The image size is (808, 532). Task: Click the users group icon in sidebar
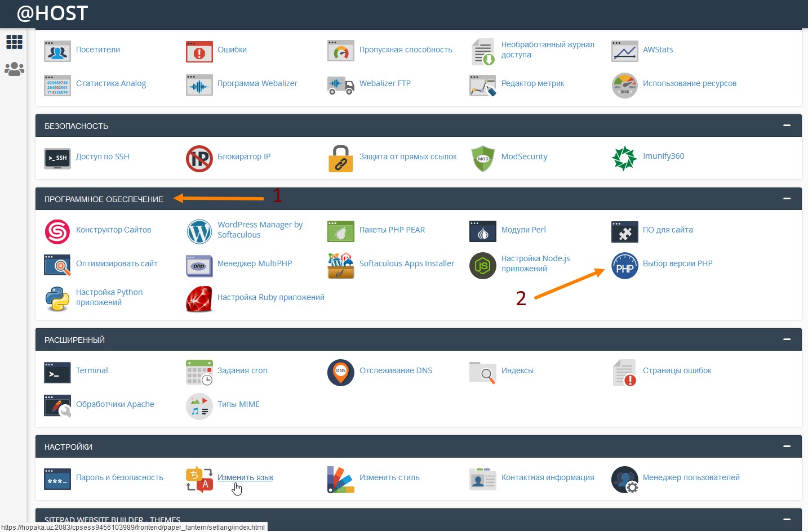[x=14, y=69]
